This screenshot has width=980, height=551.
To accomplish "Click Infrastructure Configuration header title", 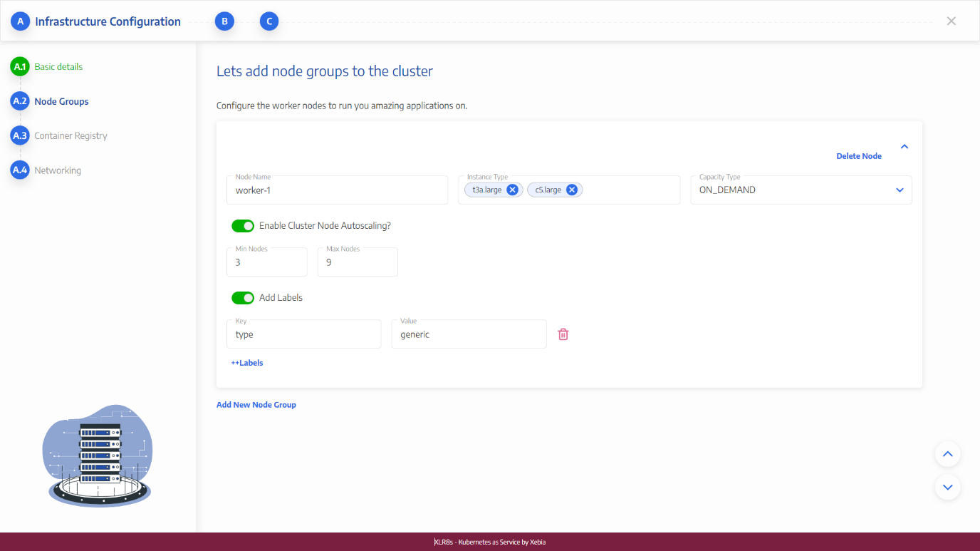I will tap(108, 21).
